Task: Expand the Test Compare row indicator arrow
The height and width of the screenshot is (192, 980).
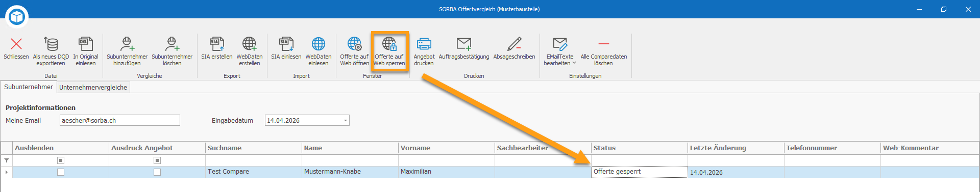Action: click(7, 172)
